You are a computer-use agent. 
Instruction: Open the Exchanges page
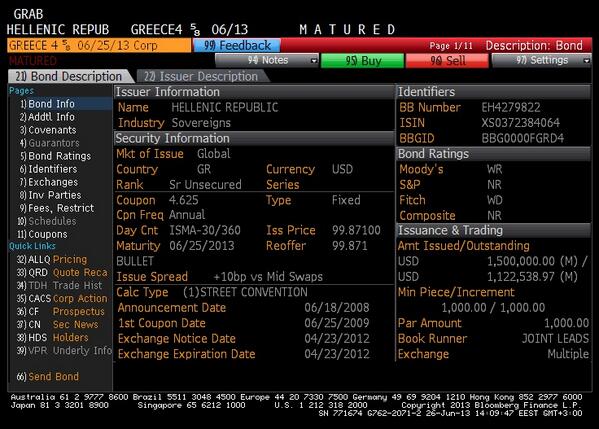pos(49,182)
